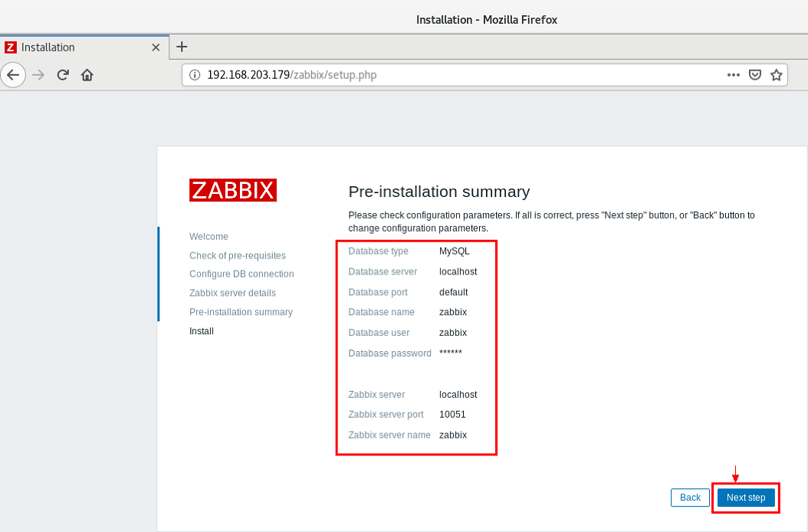Click the Database name zabbix value
This screenshot has width=808, height=532.
pyautogui.click(x=453, y=312)
